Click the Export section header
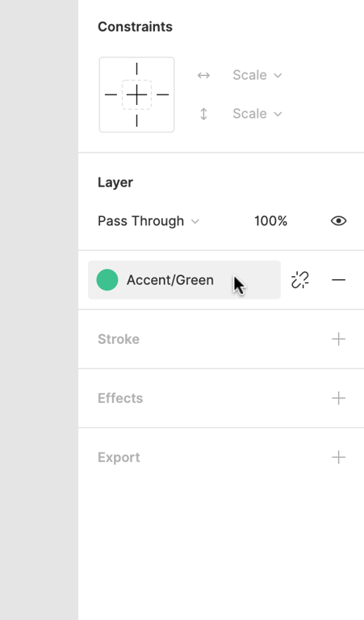Image resolution: width=364 pixels, height=620 pixels. click(119, 458)
